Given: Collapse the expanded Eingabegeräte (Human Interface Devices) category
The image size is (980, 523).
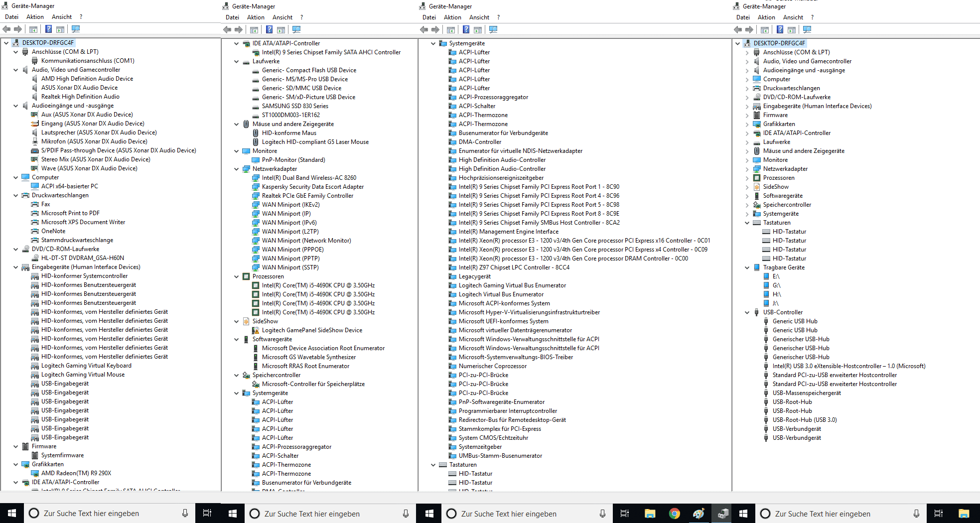Looking at the screenshot, I should pos(16,267).
